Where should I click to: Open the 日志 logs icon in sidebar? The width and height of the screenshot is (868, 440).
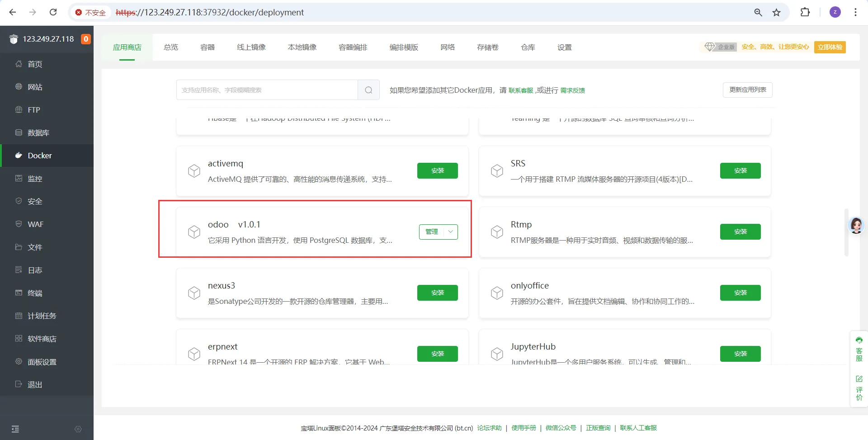click(x=19, y=270)
